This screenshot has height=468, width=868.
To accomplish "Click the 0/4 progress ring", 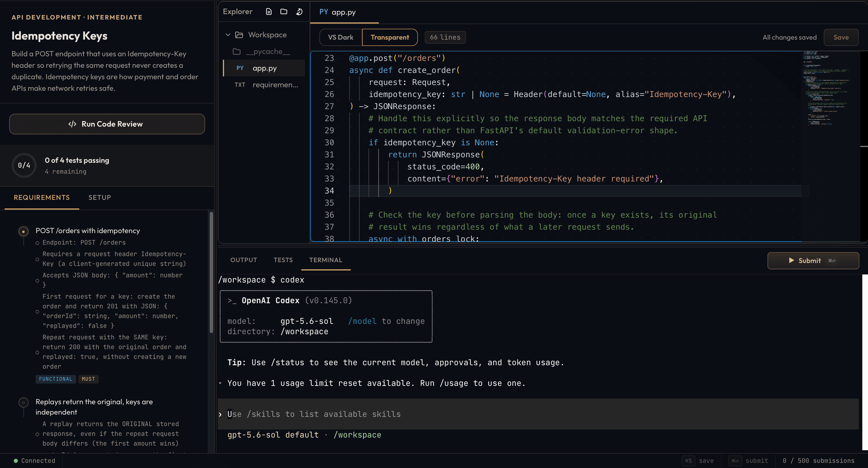I will point(24,165).
